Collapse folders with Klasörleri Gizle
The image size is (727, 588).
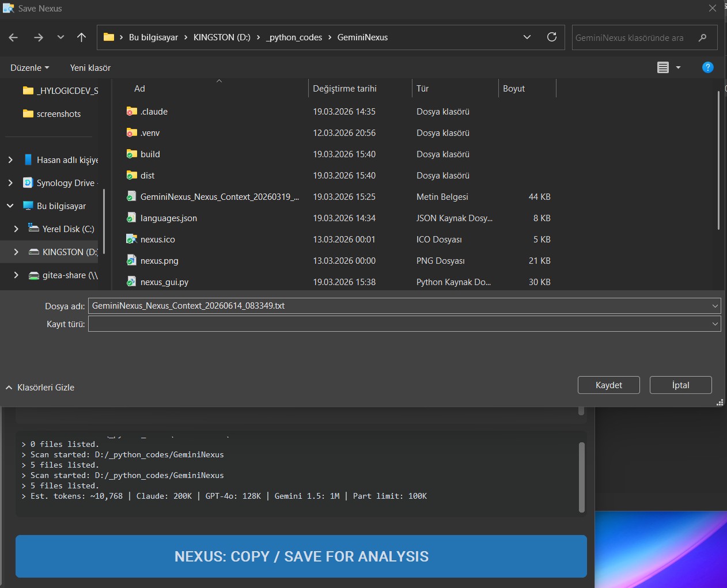tap(40, 388)
